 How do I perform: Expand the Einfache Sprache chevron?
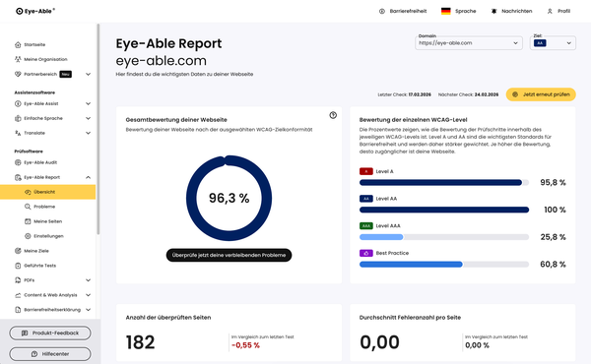(88, 118)
